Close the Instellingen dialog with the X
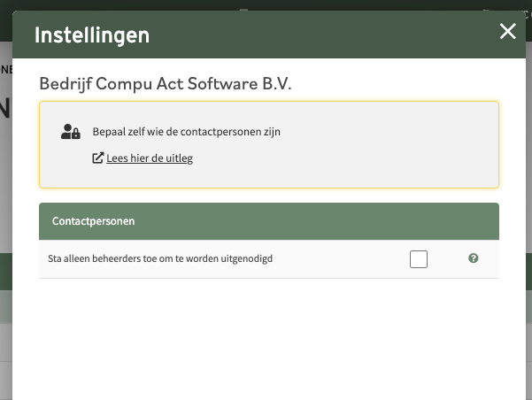The height and width of the screenshot is (400, 532). pyautogui.click(x=507, y=31)
